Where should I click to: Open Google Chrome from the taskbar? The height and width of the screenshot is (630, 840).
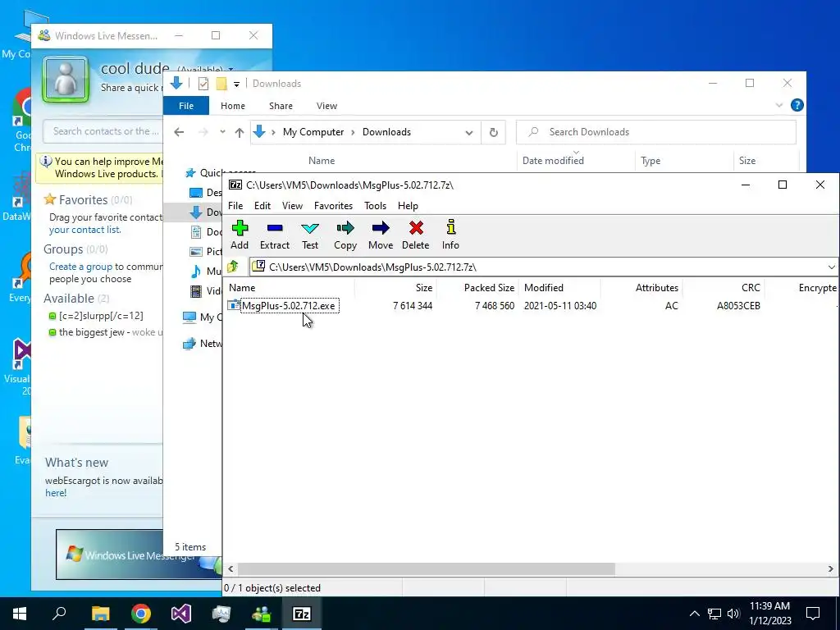tap(140, 614)
